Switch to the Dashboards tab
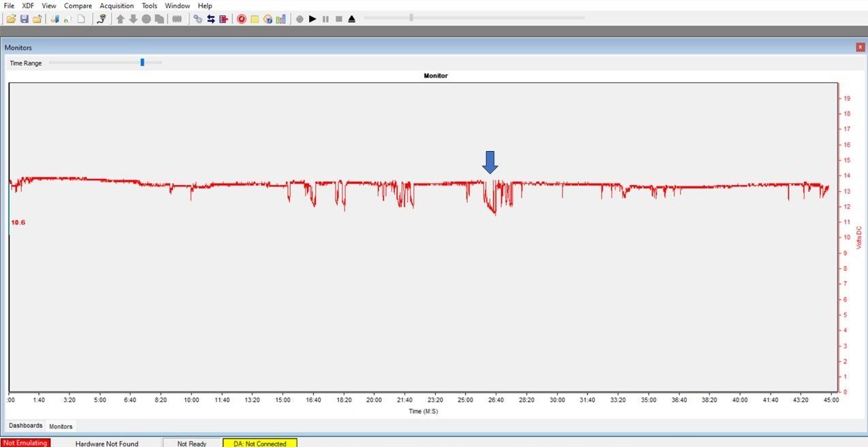 pyautogui.click(x=25, y=426)
